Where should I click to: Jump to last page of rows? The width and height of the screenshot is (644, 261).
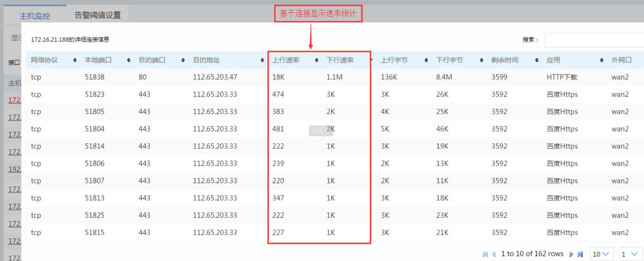point(580,254)
